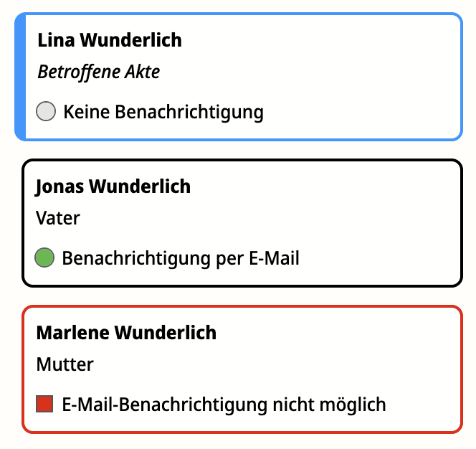
Task: Select the "Keine Benachrichtigung" text
Action: [x=163, y=112]
